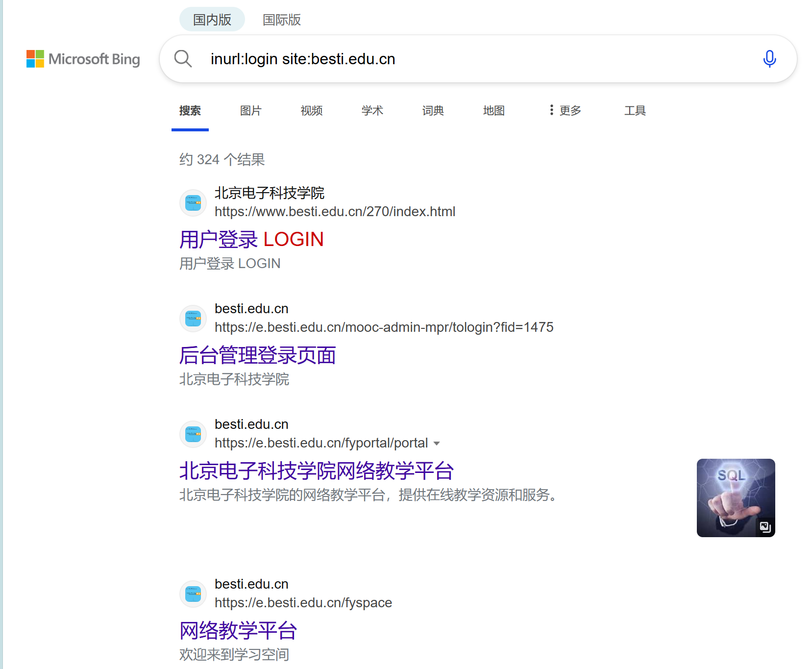Click site name 北京电子科技学院 above first URL

coord(270,193)
